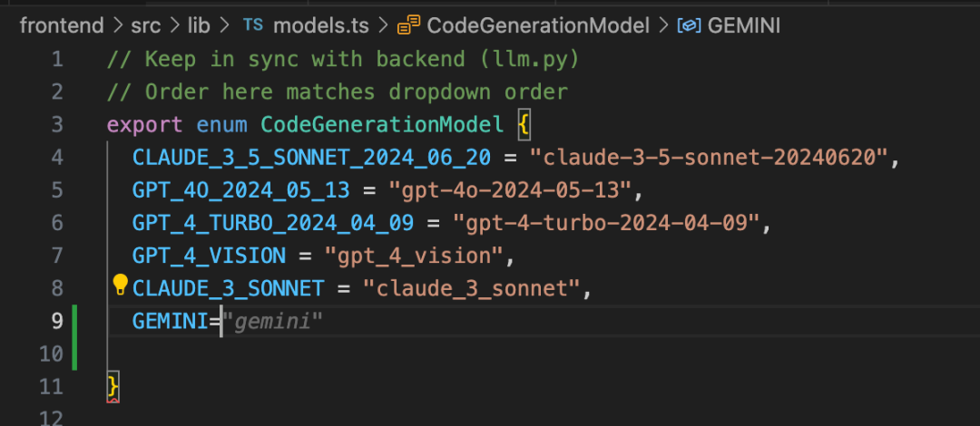Click the "gpt-4-turbo-2024-04-09" string
Image resolution: width=980 pixels, height=426 pixels.
pos(605,222)
